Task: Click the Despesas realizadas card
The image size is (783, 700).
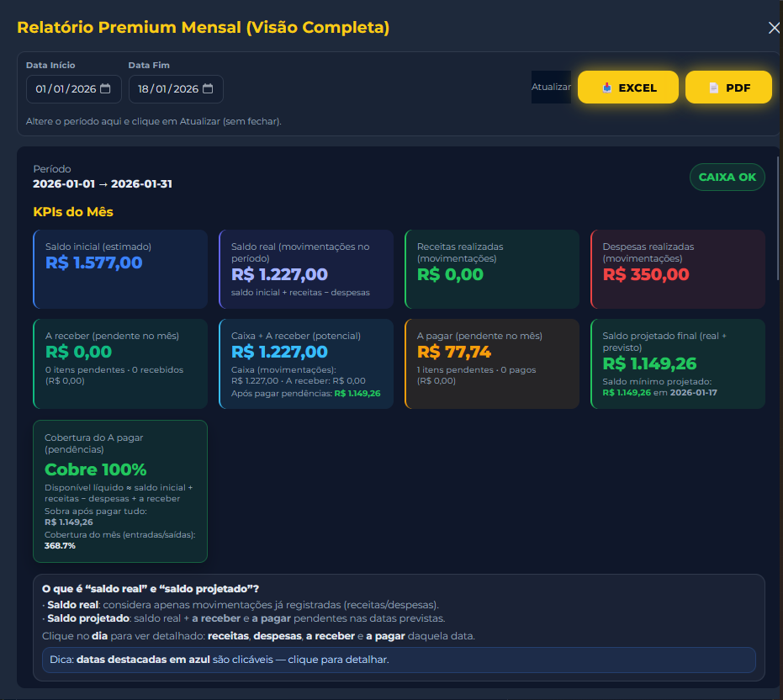Action: [677, 269]
